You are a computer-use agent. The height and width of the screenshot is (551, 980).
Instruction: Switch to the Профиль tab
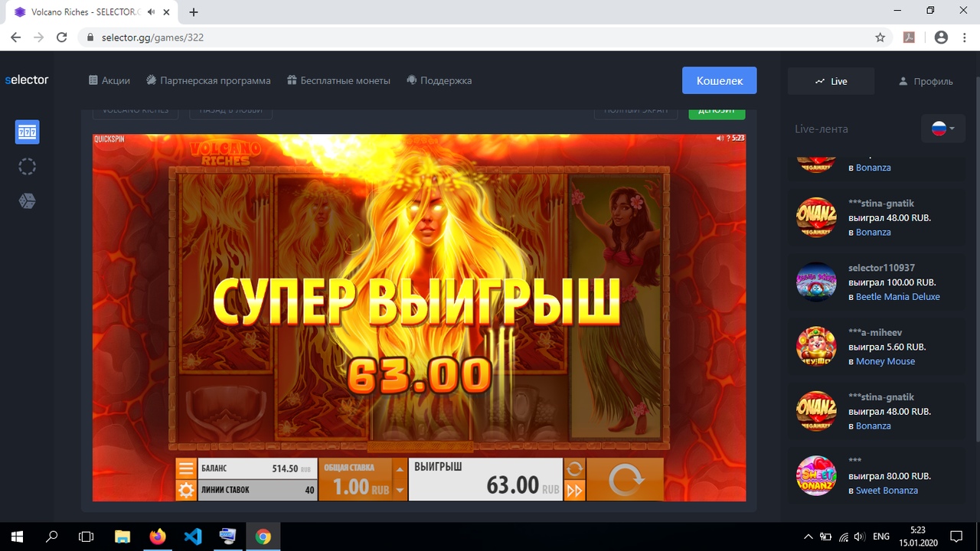[x=926, y=81]
